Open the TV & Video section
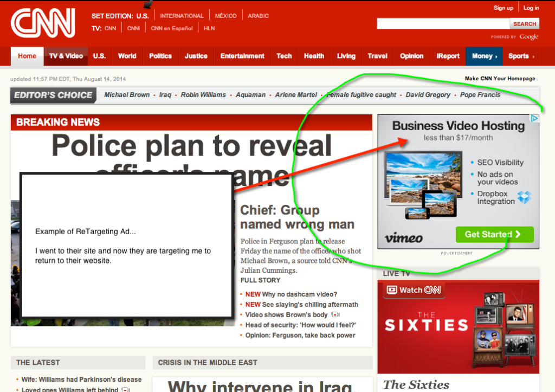 coord(66,56)
